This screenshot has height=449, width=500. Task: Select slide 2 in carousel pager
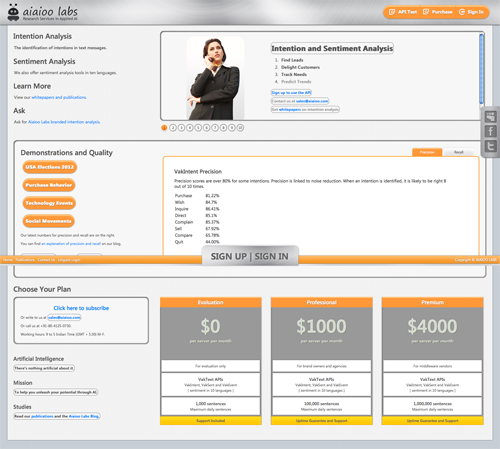[173, 128]
